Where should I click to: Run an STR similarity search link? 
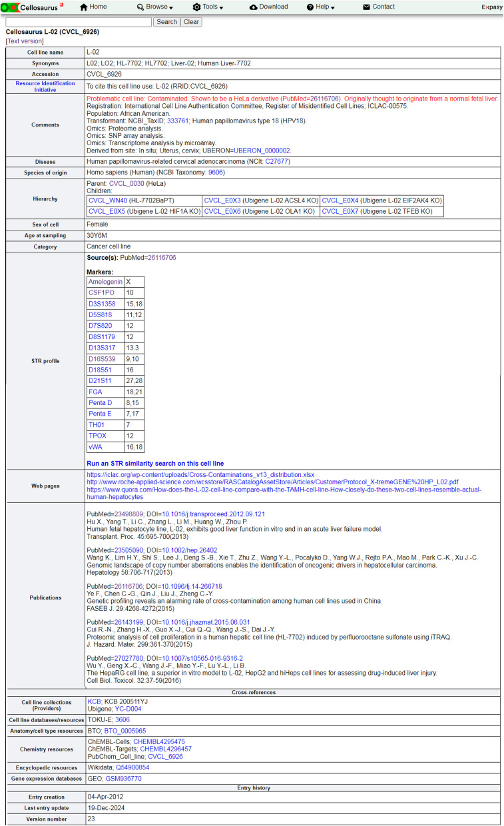155,464
